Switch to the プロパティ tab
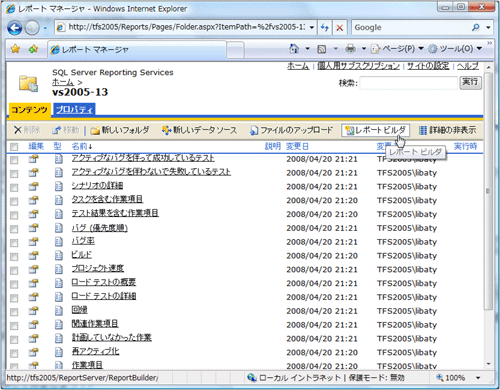Image resolution: width=500 pixels, height=390 pixels. (x=74, y=109)
